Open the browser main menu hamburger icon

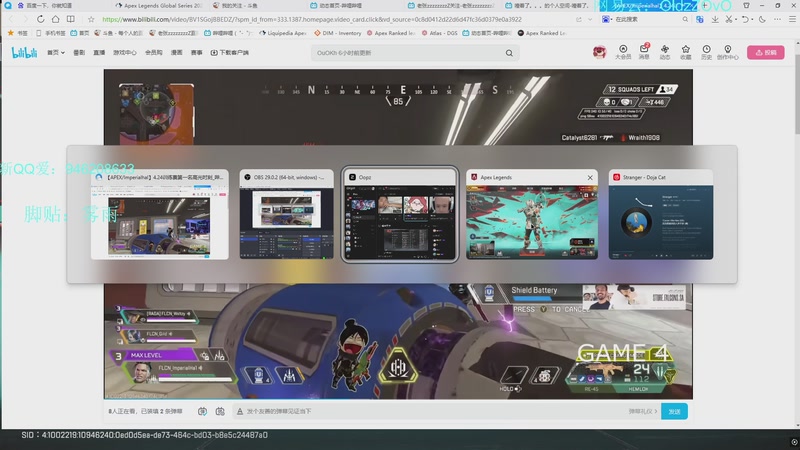(x=792, y=19)
